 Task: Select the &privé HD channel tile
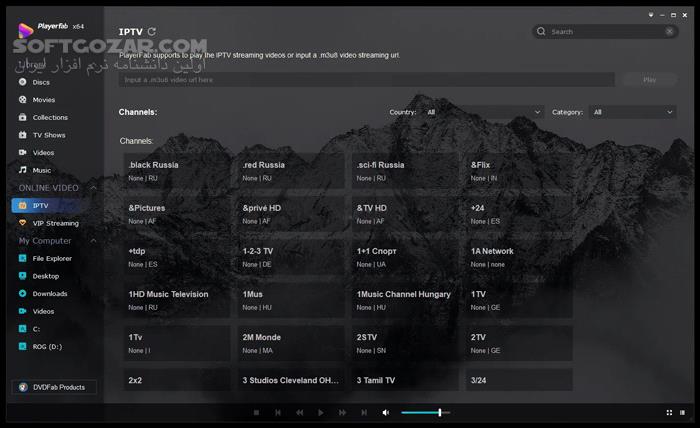pyautogui.click(x=291, y=214)
